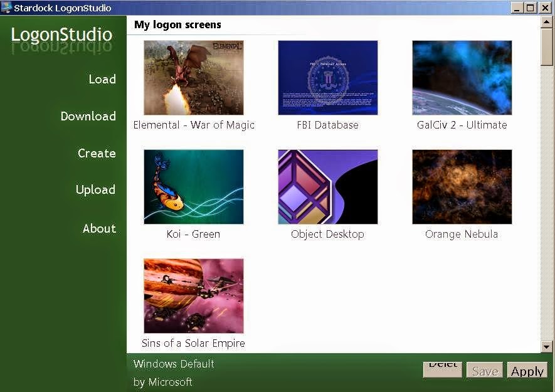Click the scrollbar up arrow

[x=546, y=23]
